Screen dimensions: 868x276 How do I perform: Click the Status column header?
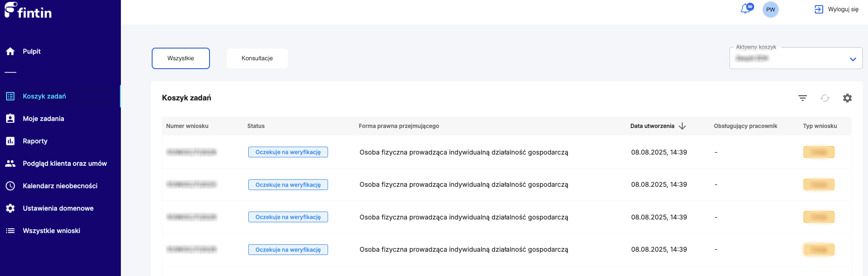tap(256, 126)
